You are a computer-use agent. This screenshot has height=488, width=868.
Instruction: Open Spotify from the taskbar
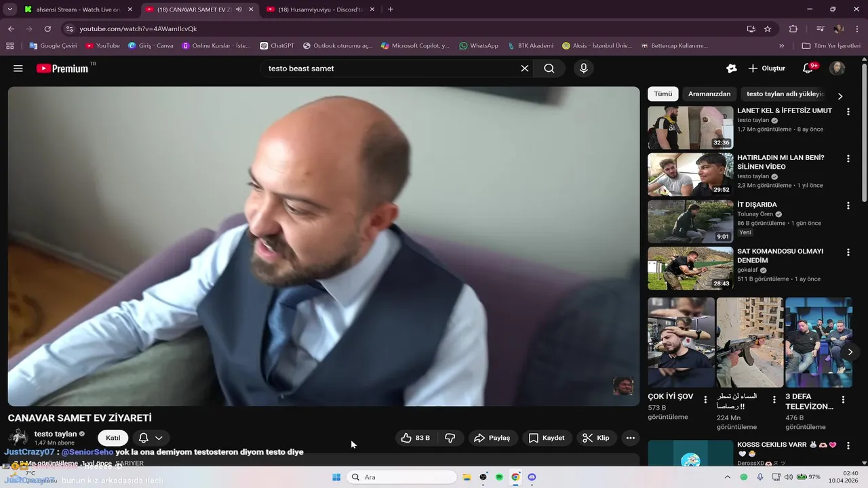[499, 477]
